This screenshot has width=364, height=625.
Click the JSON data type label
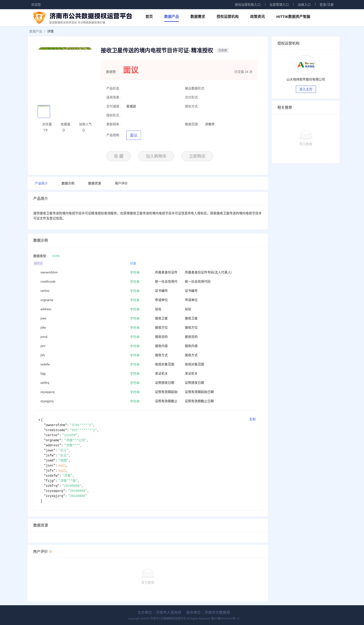point(56,256)
